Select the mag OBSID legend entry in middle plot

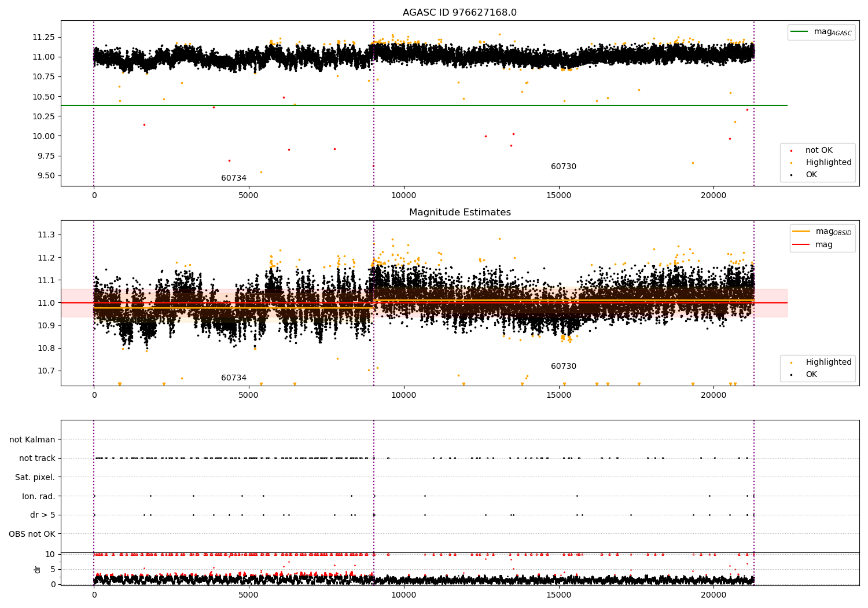tap(822, 232)
